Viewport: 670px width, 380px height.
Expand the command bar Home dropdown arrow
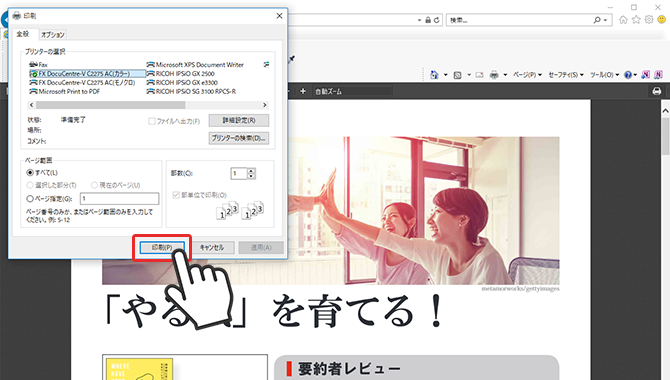click(445, 75)
